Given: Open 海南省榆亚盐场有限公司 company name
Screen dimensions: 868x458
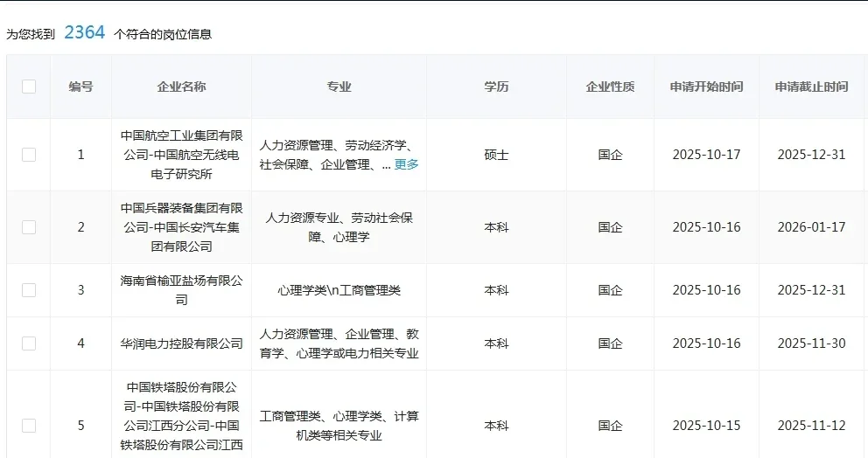Looking at the screenshot, I should (x=182, y=290).
